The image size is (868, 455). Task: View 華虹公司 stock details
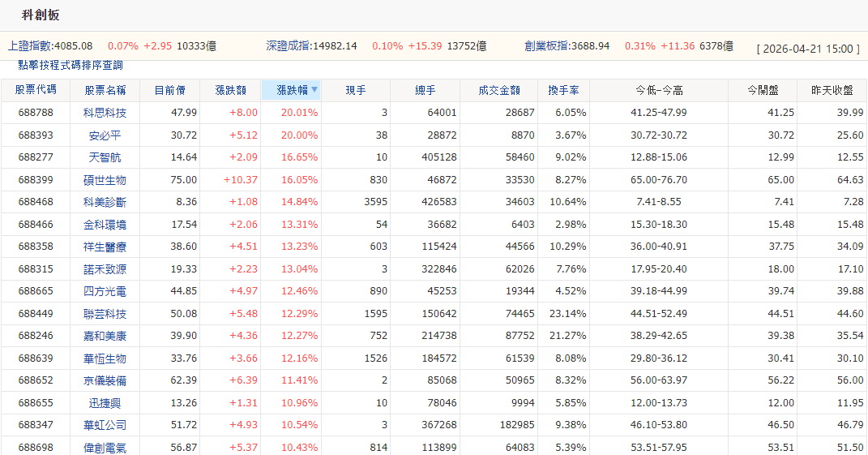(x=105, y=425)
